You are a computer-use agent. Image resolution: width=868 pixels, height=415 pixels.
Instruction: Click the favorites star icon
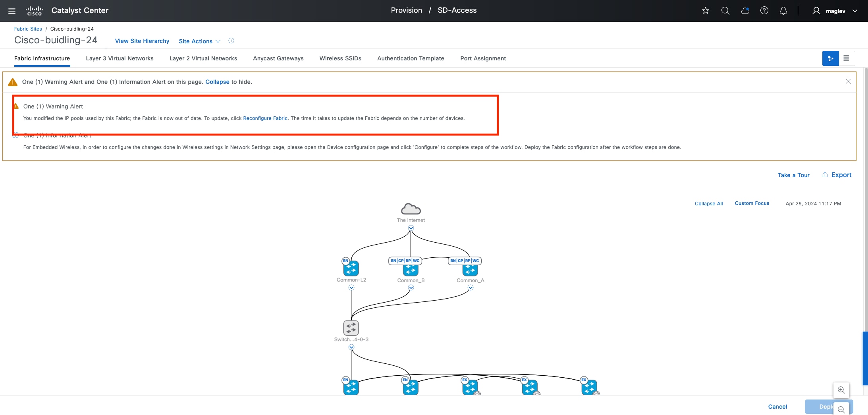706,11
